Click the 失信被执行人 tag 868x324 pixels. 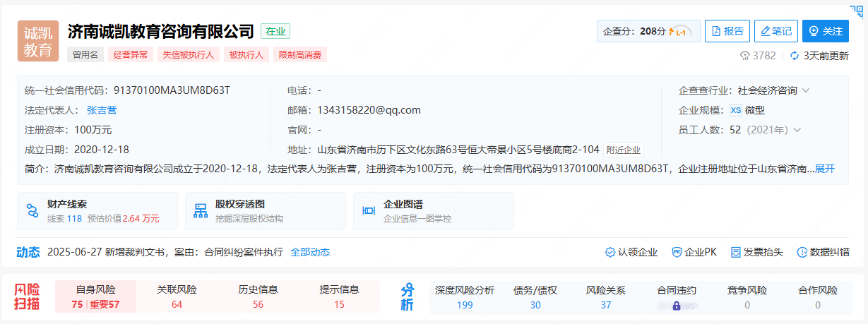pos(188,54)
